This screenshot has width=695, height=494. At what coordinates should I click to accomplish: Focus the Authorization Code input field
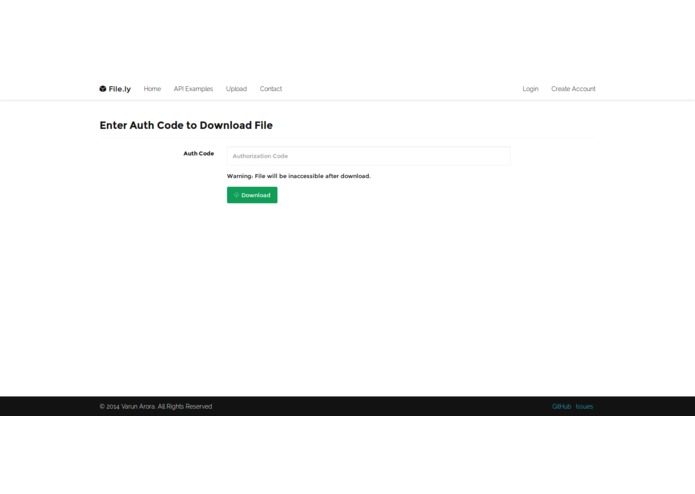point(368,156)
